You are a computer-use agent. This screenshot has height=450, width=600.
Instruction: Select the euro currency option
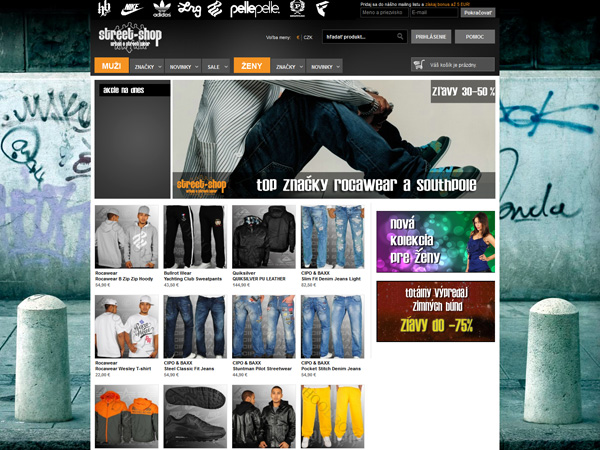pos(296,37)
